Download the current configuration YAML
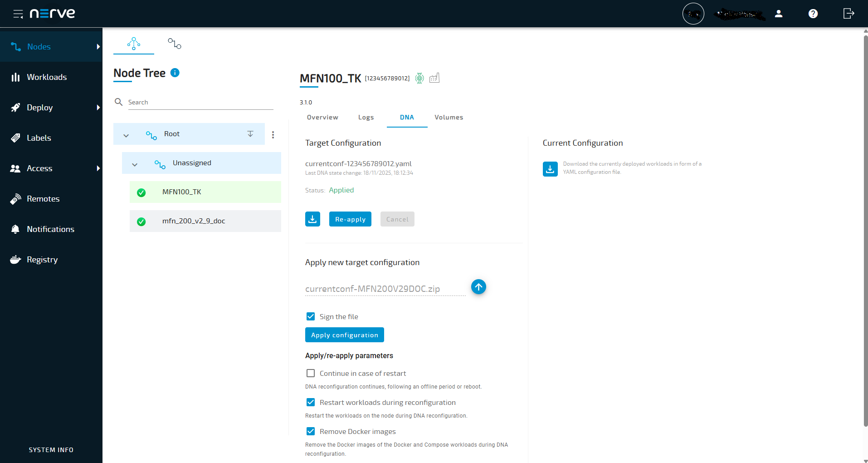Screen dimensions: 868x463 tap(550, 168)
